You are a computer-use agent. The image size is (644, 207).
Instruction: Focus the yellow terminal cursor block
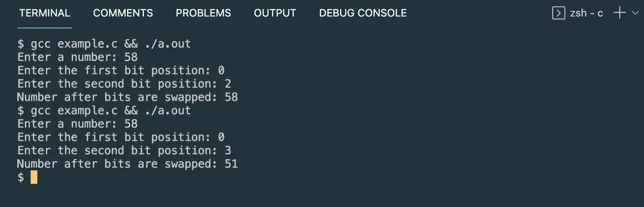(34, 177)
